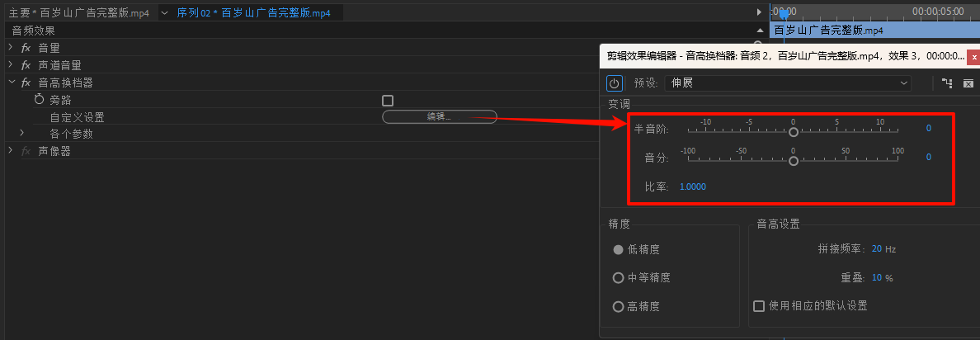This screenshot has height=340, width=980.
Task: Open the 预设 dropdown showing 伸展
Action: click(x=788, y=83)
